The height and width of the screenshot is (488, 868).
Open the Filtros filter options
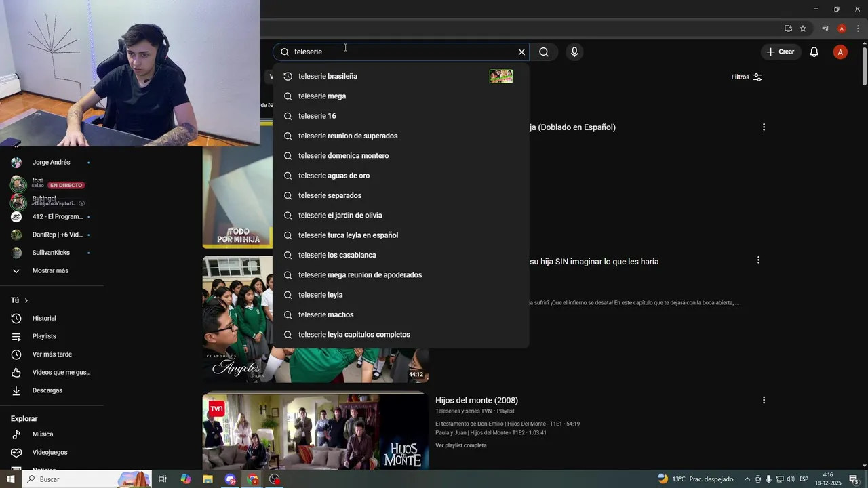click(x=747, y=77)
